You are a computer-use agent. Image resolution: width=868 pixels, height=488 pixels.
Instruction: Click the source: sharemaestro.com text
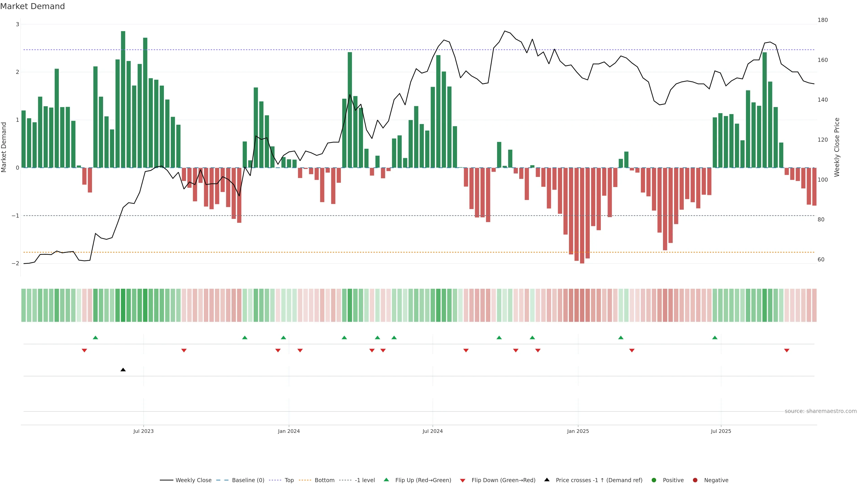click(x=821, y=411)
